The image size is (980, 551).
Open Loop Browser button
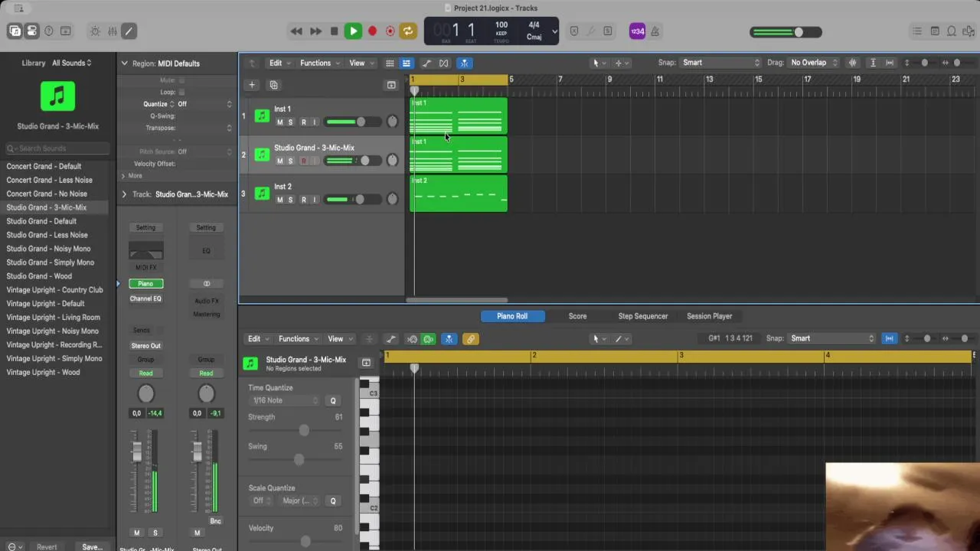click(x=952, y=31)
